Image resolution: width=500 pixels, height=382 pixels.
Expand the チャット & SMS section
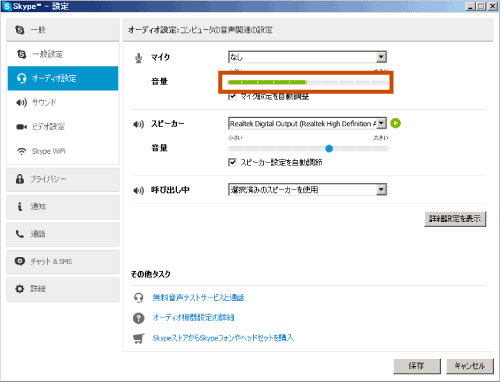click(x=63, y=261)
